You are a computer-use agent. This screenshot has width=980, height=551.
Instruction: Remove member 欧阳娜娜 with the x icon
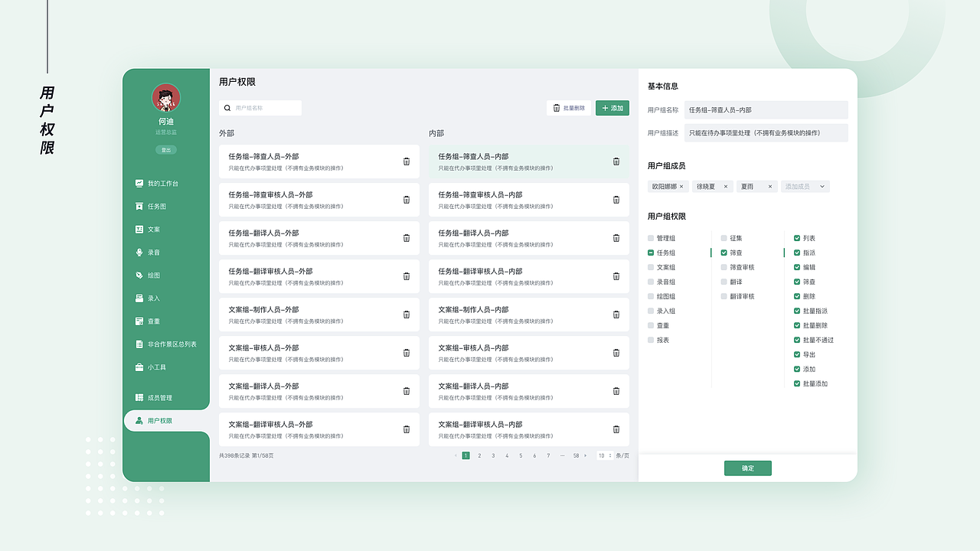tap(681, 187)
